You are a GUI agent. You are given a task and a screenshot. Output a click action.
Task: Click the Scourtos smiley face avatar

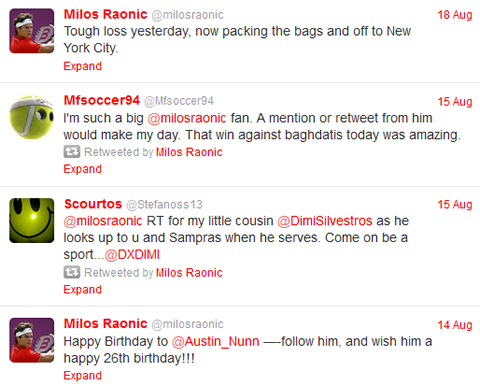click(32, 220)
